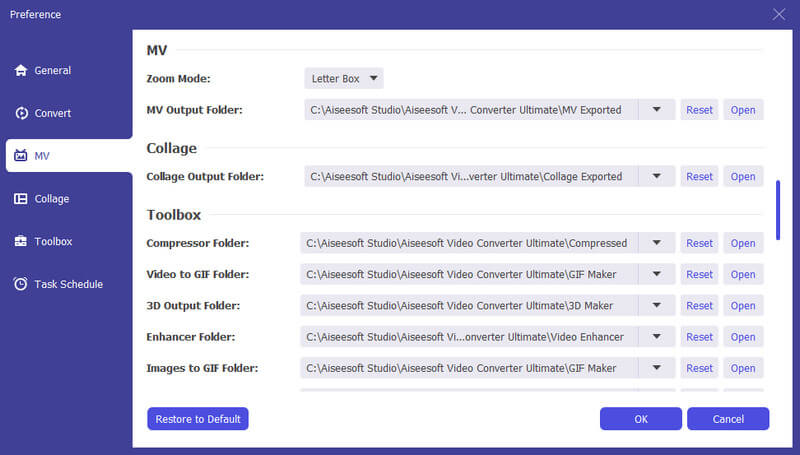Click the MV icon in sidebar
Screen dimensions: 800x455
click(20, 156)
